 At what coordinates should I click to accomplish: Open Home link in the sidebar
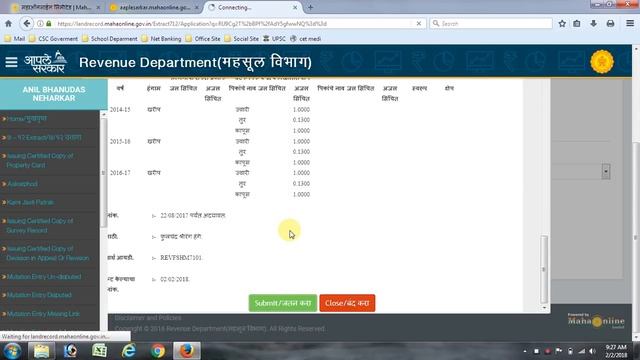[x=27, y=119]
